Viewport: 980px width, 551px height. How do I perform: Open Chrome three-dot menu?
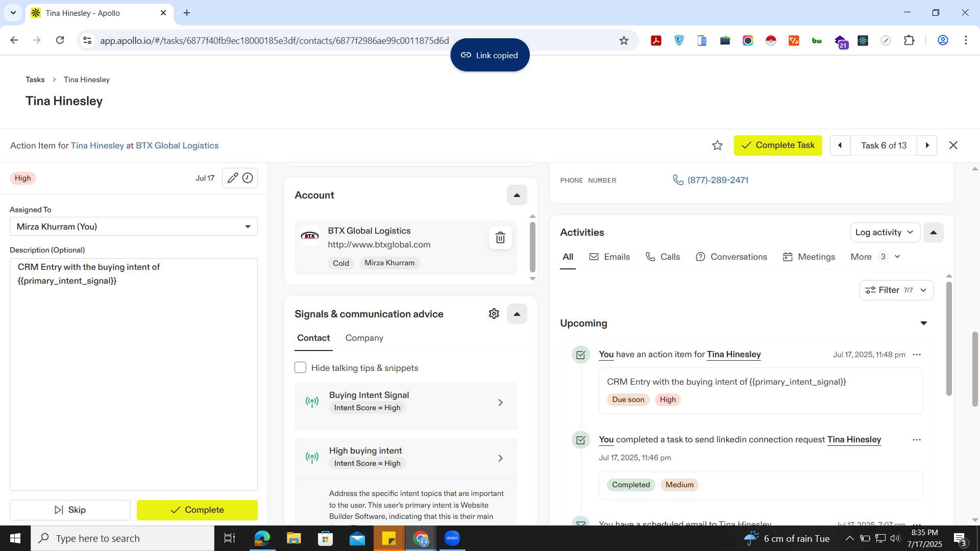click(966, 40)
